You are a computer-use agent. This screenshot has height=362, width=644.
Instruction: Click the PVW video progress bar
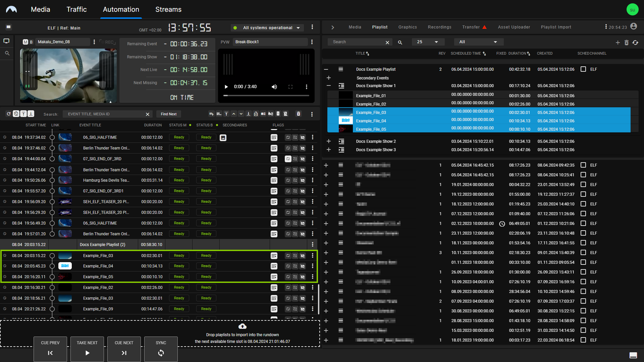266,96
